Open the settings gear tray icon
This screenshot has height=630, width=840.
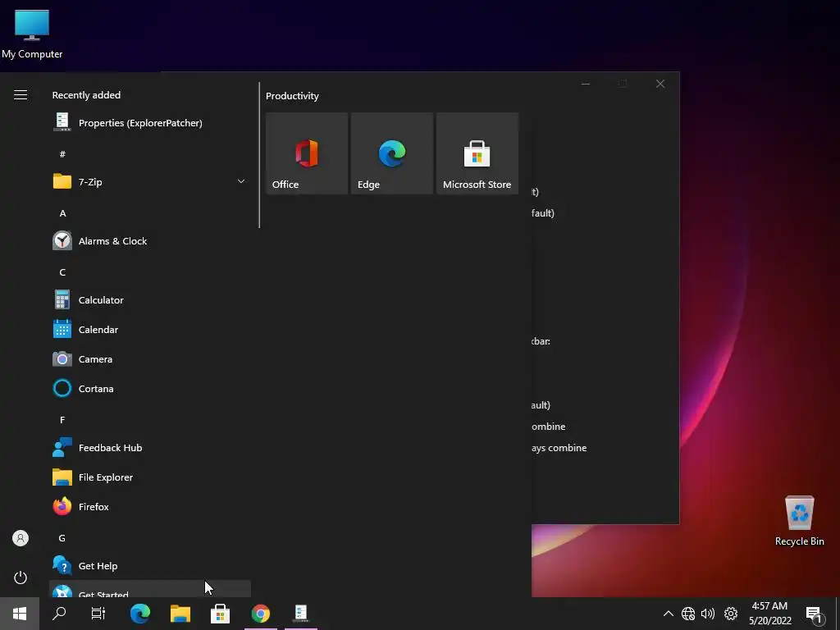pos(731,614)
